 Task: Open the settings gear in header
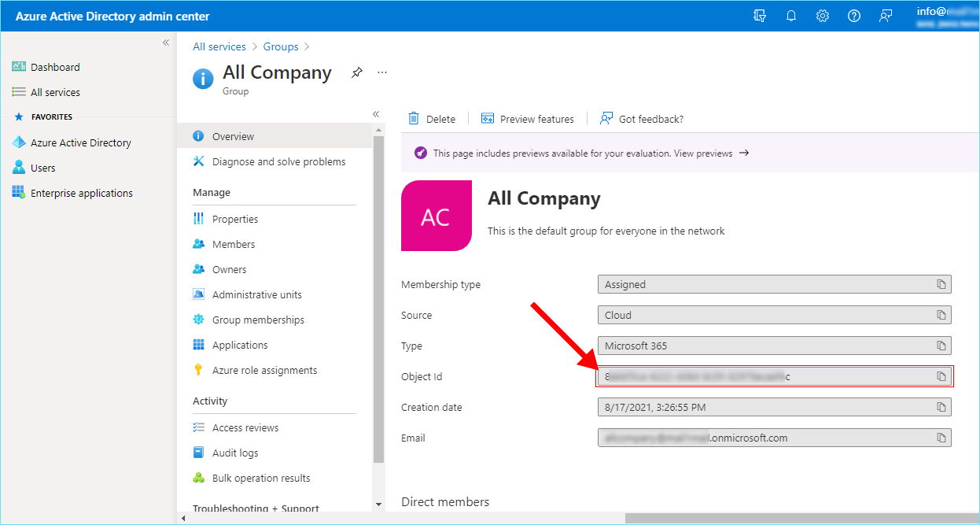[x=823, y=16]
